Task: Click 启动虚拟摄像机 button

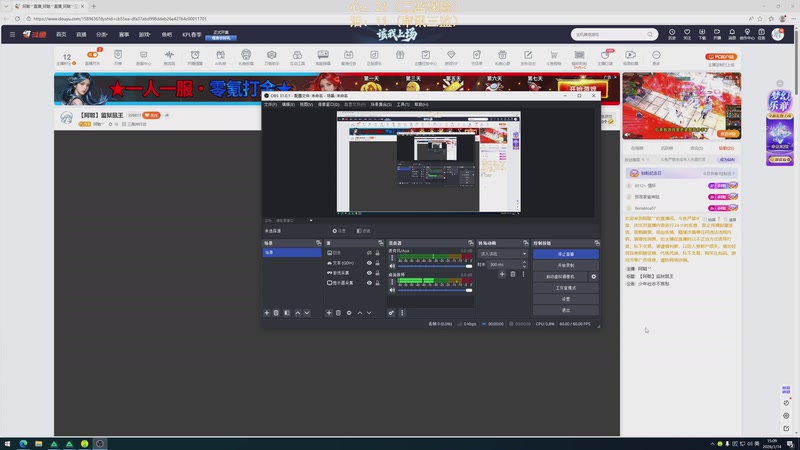Action: 560,277
